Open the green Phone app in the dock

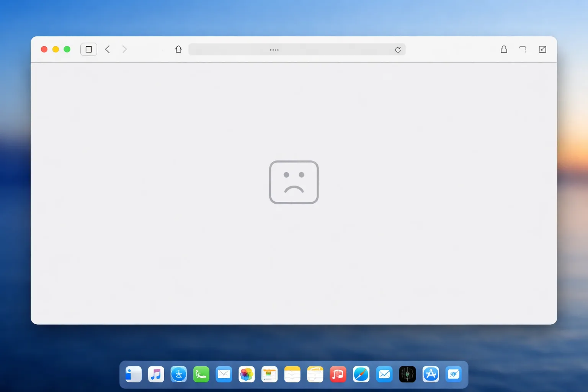coord(201,374)
